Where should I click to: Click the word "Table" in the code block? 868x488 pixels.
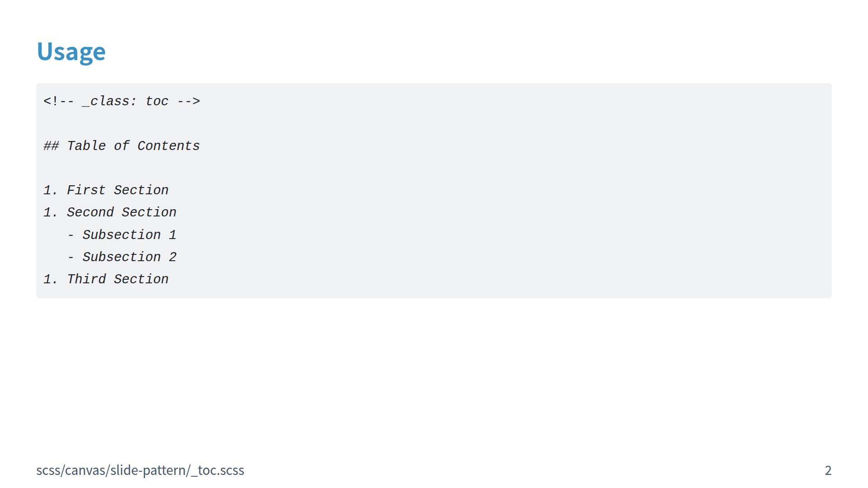(x=86, y=146)
